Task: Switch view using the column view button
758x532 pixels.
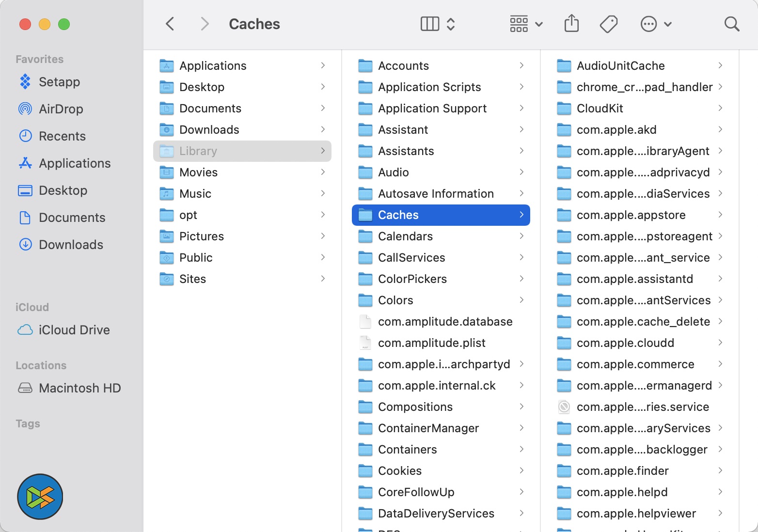Action: (430, 24)
